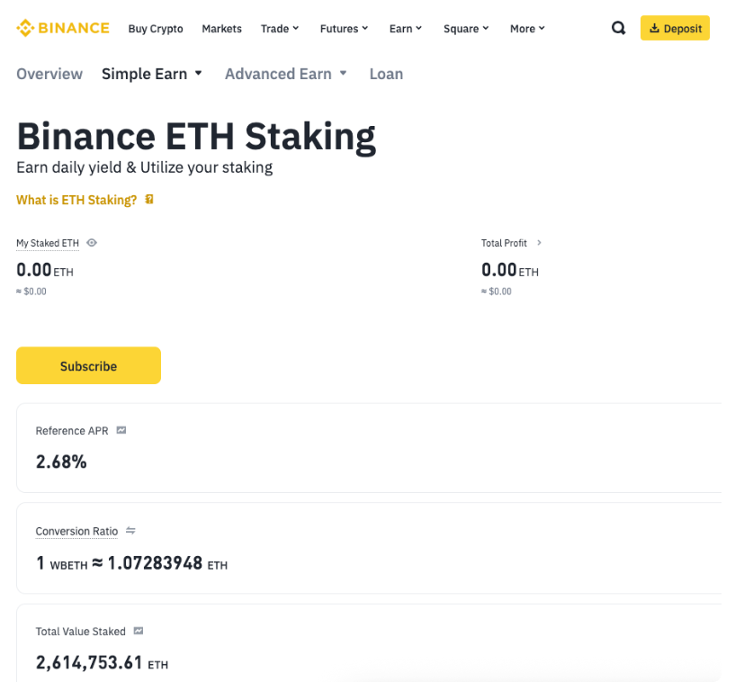Open the Overview tab

(x=49, y=74)
